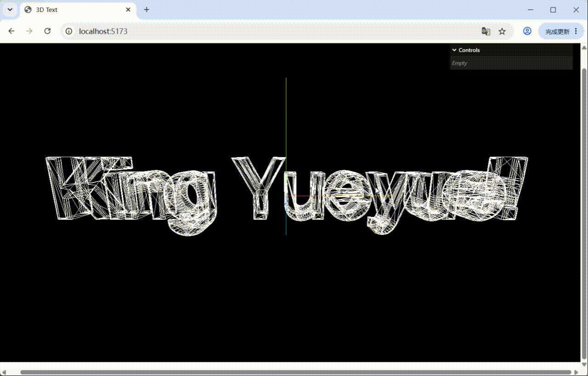Open the browser profile menu
The image size is (588, 376).
coord(527,31)
